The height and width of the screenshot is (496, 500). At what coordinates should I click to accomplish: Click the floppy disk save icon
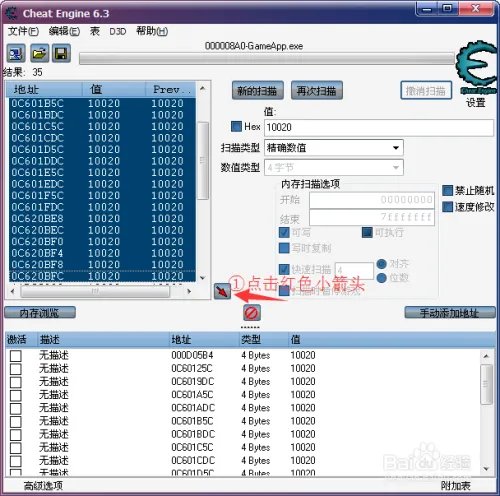click(61, 53)
